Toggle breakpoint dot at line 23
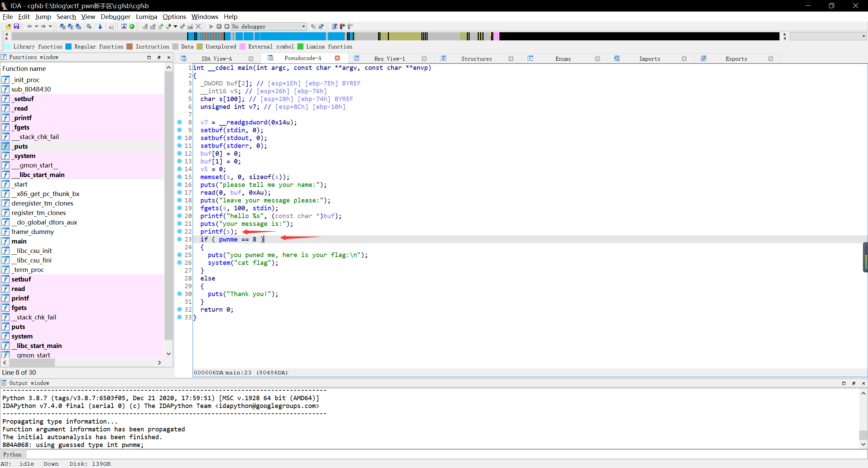The width and height of the screenshot is (868, 468). tap(180, 239)
